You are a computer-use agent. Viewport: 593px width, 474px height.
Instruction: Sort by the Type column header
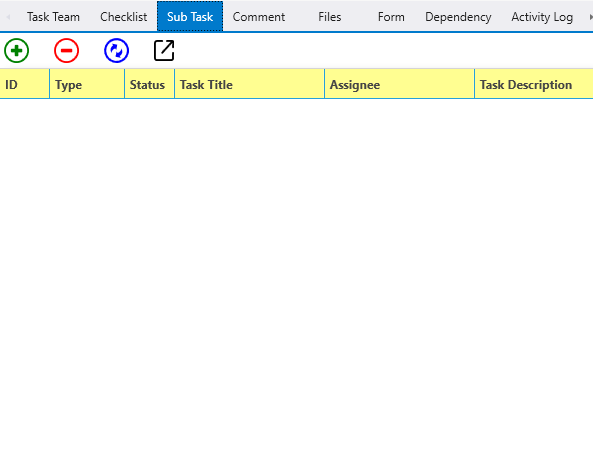tap(87, 84)
